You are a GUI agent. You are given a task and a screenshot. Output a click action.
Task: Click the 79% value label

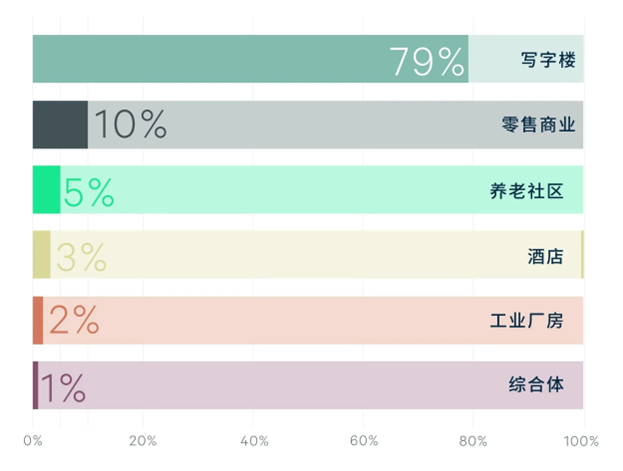click(x=426, y=61)
